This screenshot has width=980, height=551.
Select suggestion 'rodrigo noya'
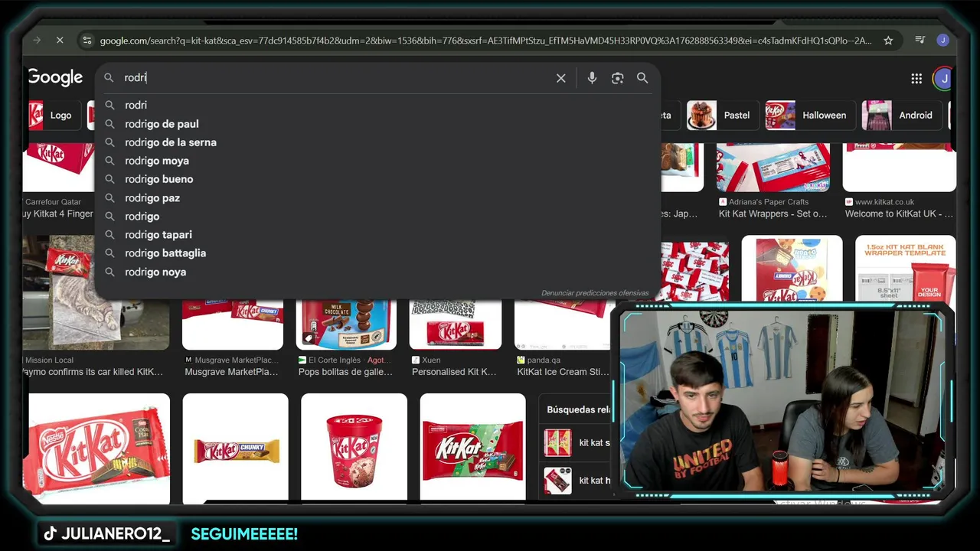click(x=377, y=272)
